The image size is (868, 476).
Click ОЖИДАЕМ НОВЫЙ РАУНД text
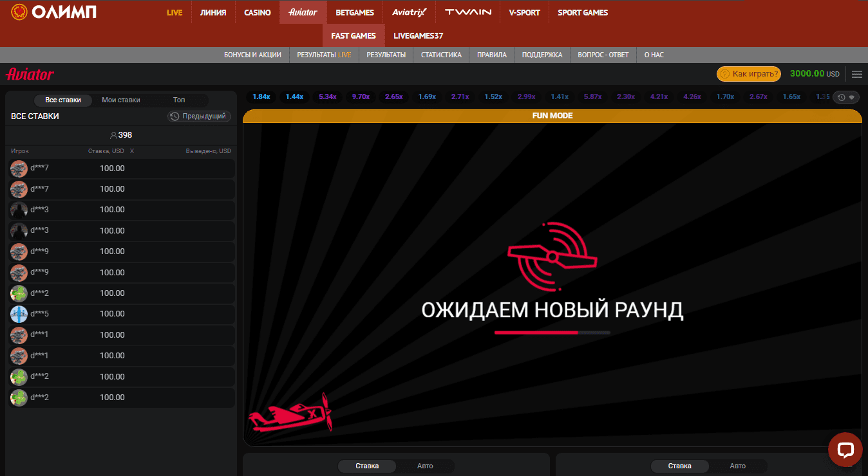click(x=552, y=310)
